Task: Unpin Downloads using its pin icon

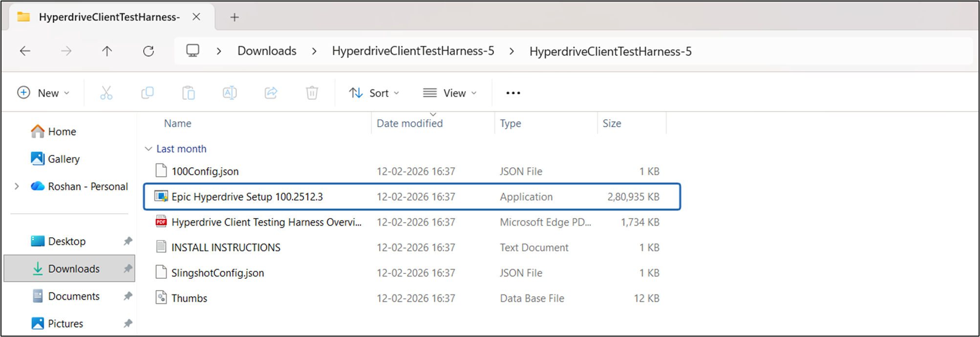Action: tap(128, 269)
